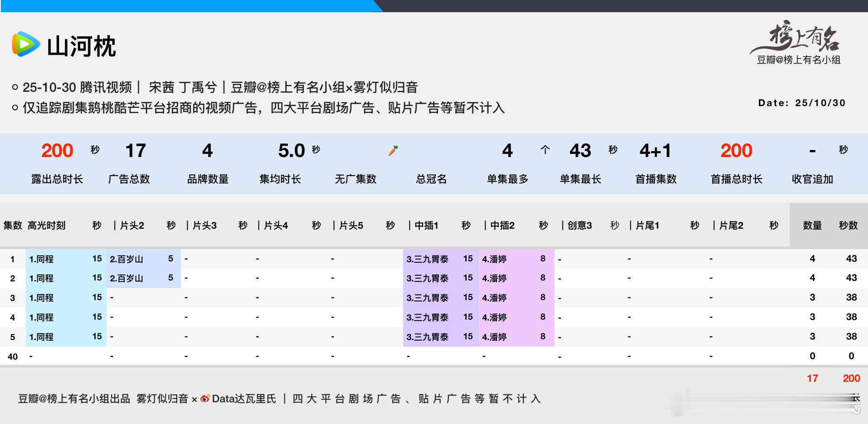868x424 pixels.
Task: Click the red 200 露出总时长 value
Action: tap(56, 150)
